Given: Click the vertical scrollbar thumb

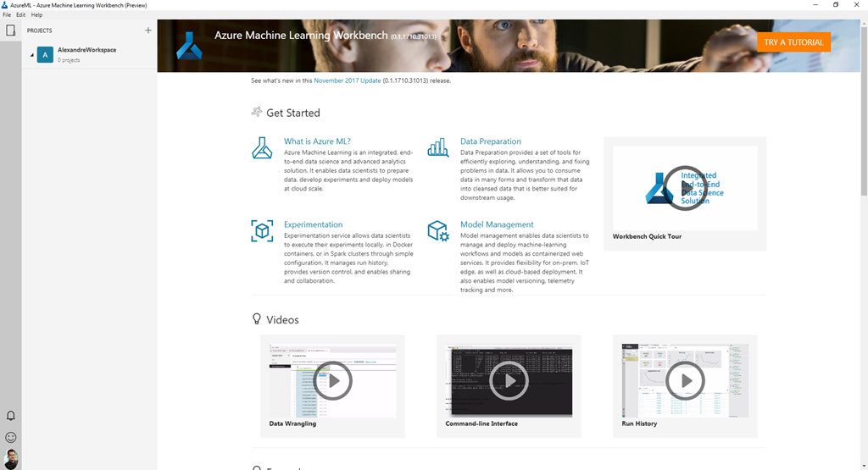Looking at the screenshot, I should click(864, 111).
